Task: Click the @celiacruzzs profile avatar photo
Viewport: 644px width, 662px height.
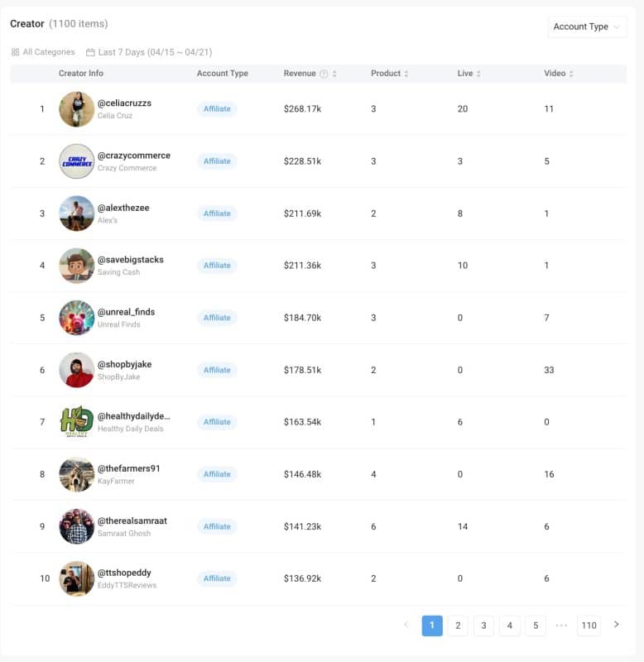Action: point(75,108)
